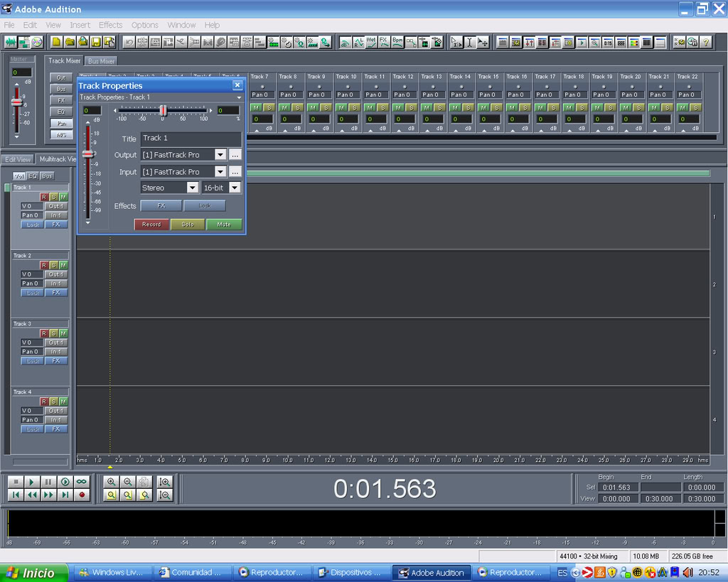Switch to the Bus Mixer tab
Viewport: 728px width, 582px height.
coord(102,61)
